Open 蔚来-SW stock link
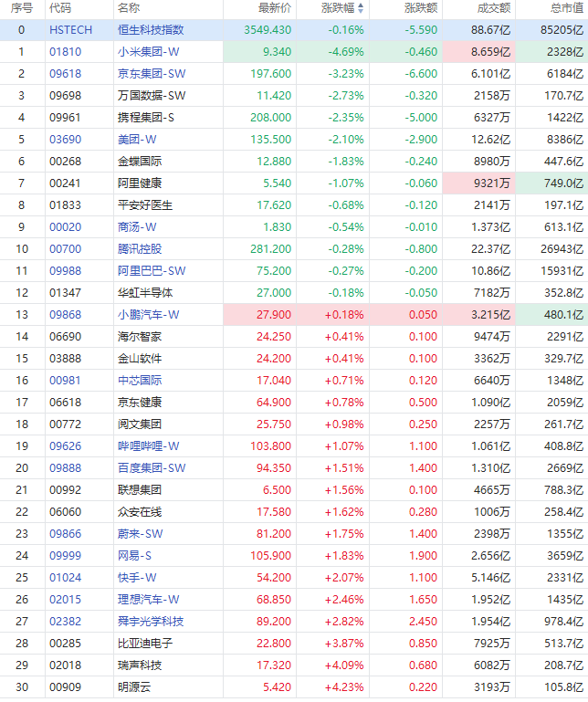The image size is (588, 702). point(141,535)
